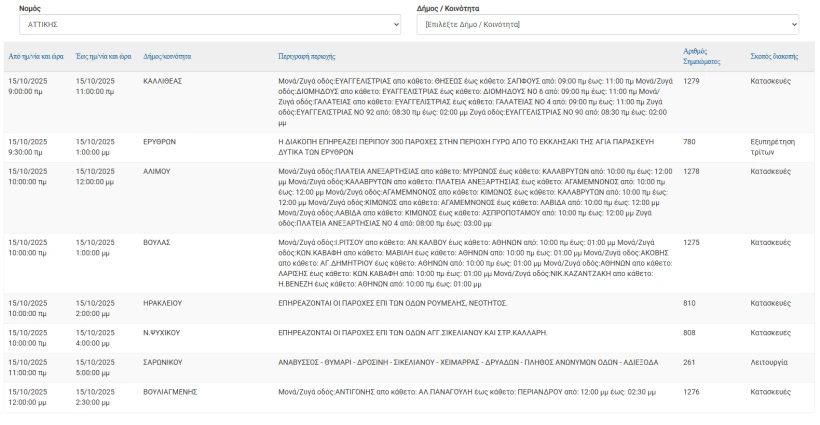Sort by Δήμος/κοινότητα column header
The image size is (820, 425).
tap(167, 56)
